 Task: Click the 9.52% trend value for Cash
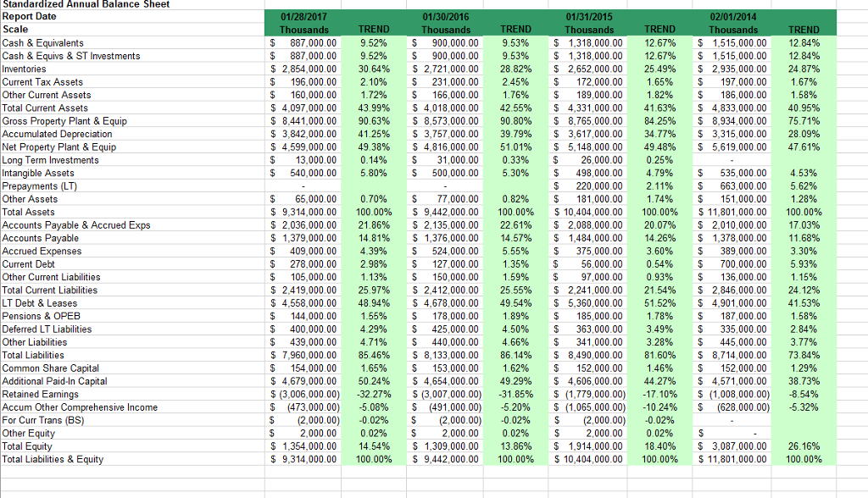(374, 42)
